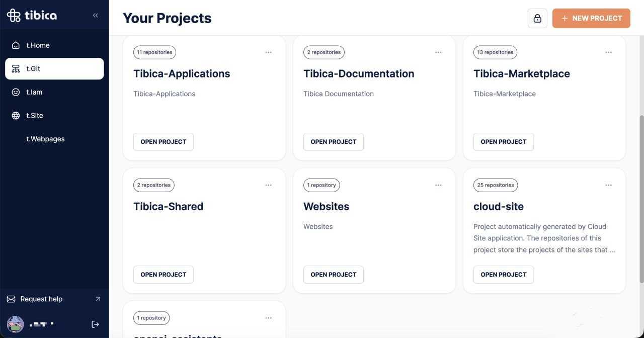Click the 25 repositories badge

click(x=496, y=185)
